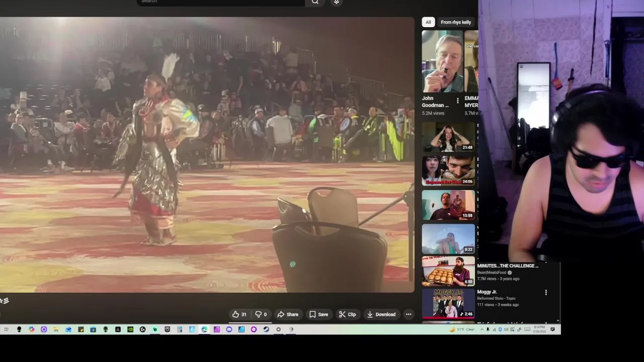This screenshot has width=644, height=362.
Task: Open MINUTES...THE CHALLENGE video title
Action: click(507, 265)
